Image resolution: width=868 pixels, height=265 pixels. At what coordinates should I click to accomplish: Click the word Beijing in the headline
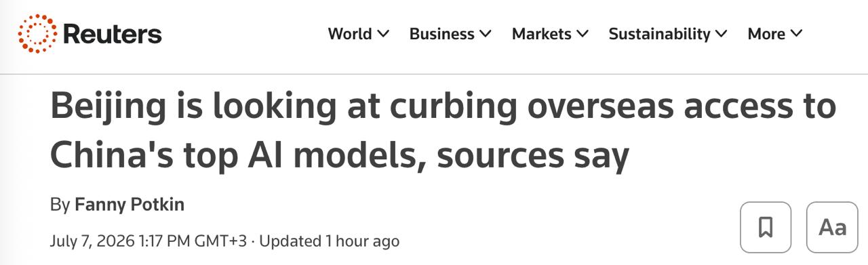tap(108, 108)
